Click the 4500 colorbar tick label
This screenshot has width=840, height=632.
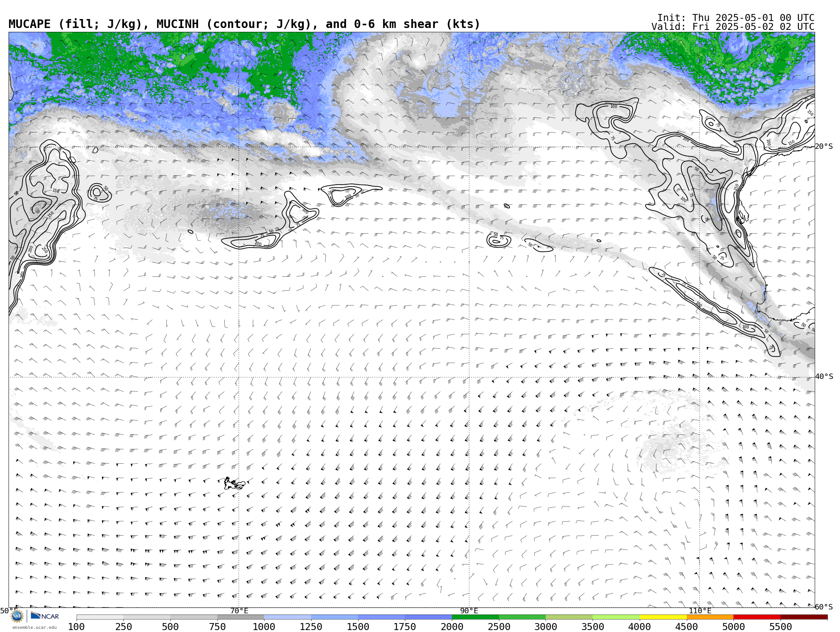pyautogui.click(x=686, y=627)
